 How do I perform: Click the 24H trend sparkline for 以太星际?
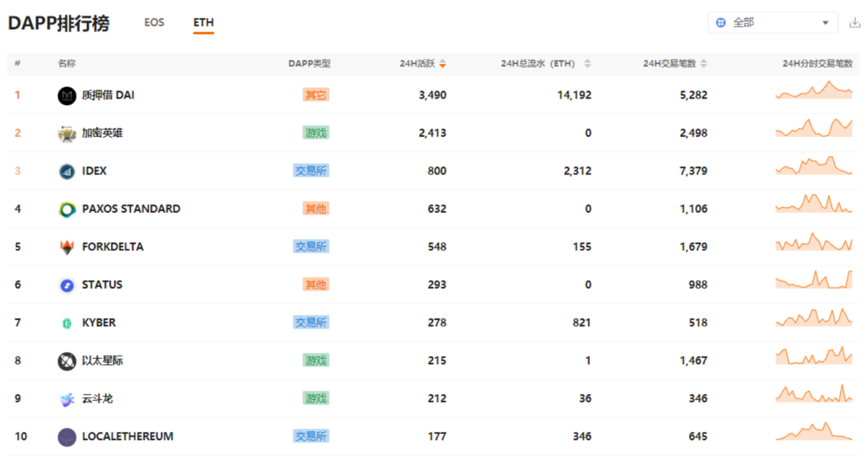pos(814,355)
